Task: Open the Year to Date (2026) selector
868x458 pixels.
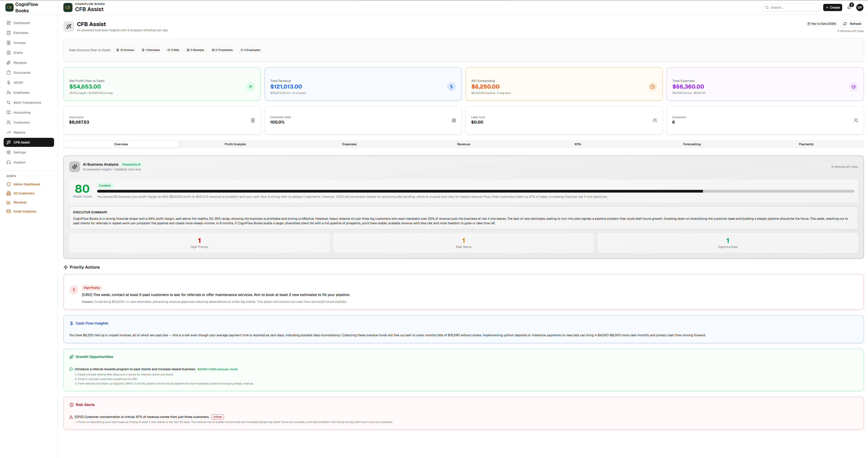Action: [822, 24]
